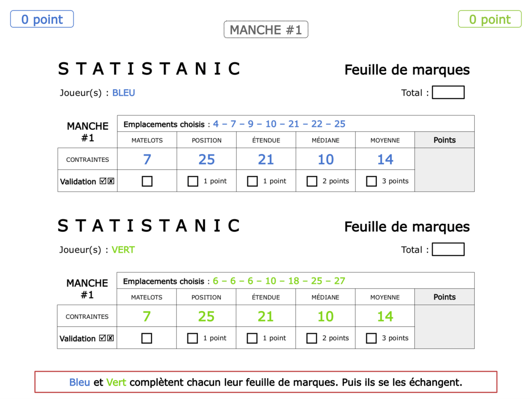Click the red-bordered instruction box
The width and height of the screenshot is (532, 399).
[266, 382]
